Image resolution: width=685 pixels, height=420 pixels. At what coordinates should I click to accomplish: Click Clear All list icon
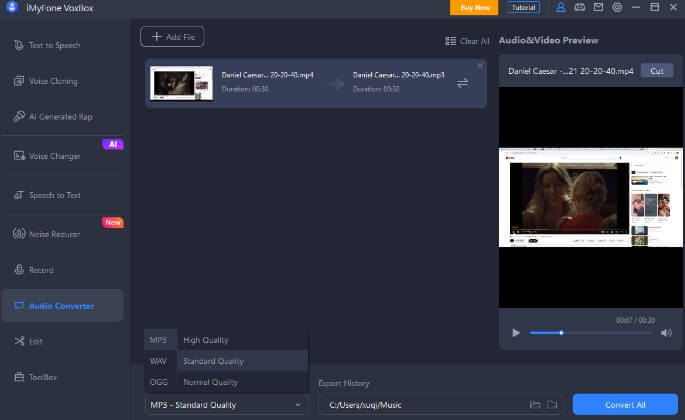(x=450, y=41)
